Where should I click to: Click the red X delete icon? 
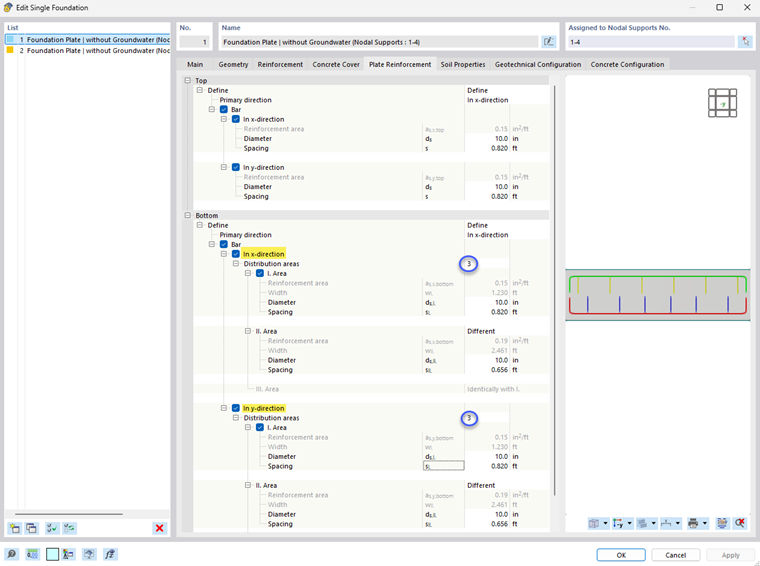159,528
